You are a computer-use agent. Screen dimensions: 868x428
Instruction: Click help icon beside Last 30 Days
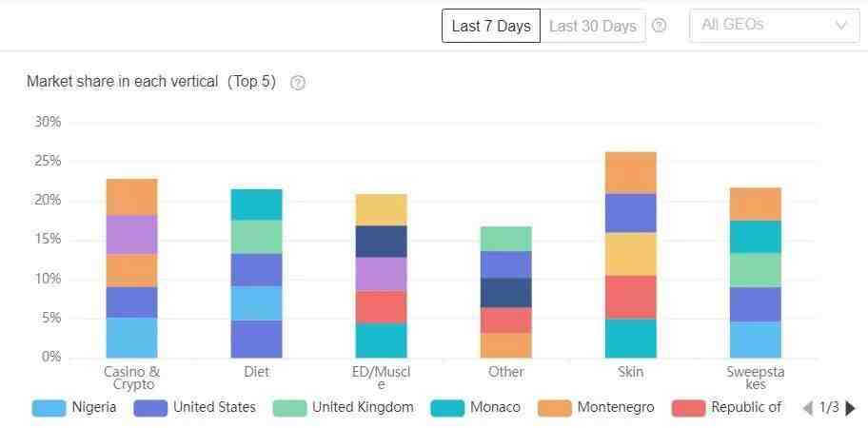pos(659,26)
